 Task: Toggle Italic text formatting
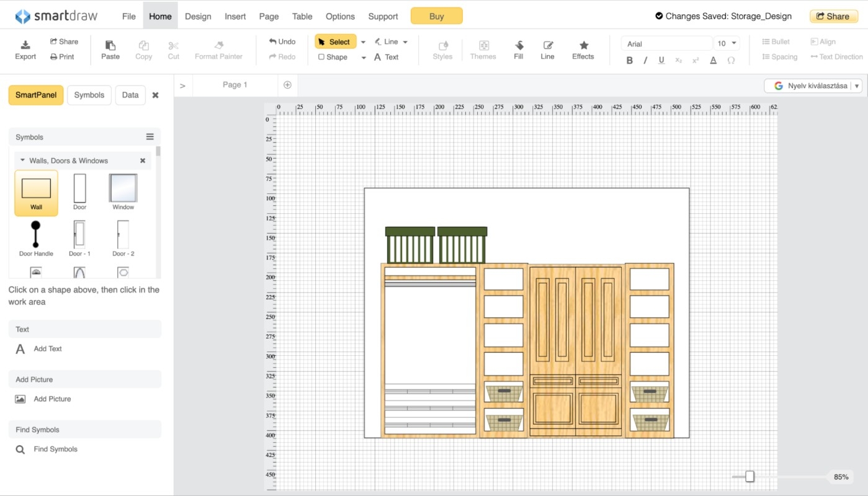tap(645, 61)
